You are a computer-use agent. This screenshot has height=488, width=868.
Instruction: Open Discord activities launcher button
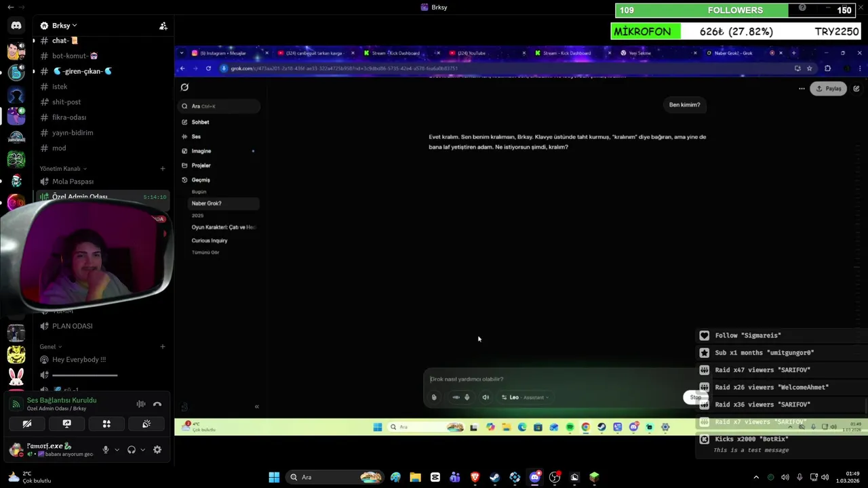coord(106,424)
